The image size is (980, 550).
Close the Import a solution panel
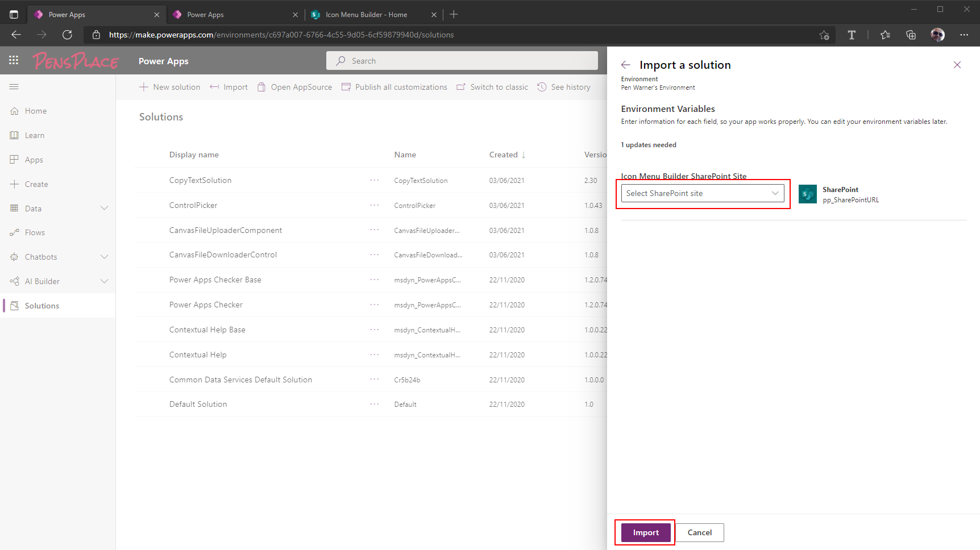click(957, 65)
